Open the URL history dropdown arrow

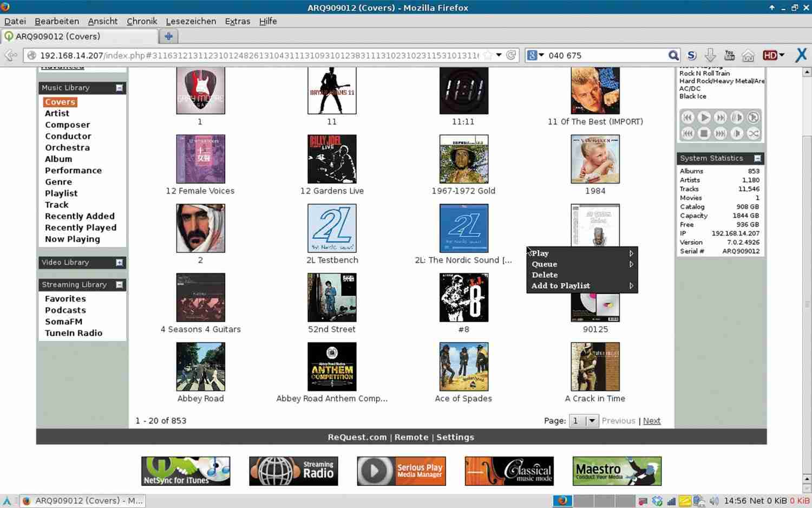tap(499, 55)
